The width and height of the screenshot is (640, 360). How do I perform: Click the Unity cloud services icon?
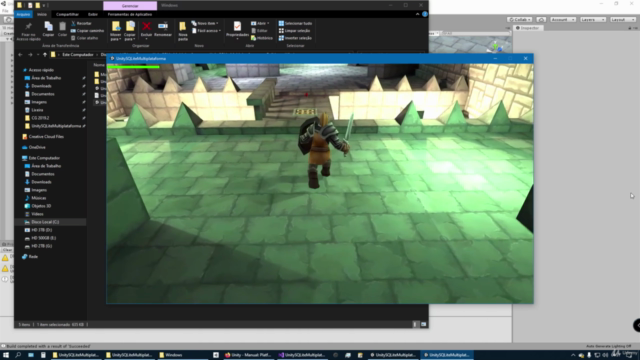541,20
